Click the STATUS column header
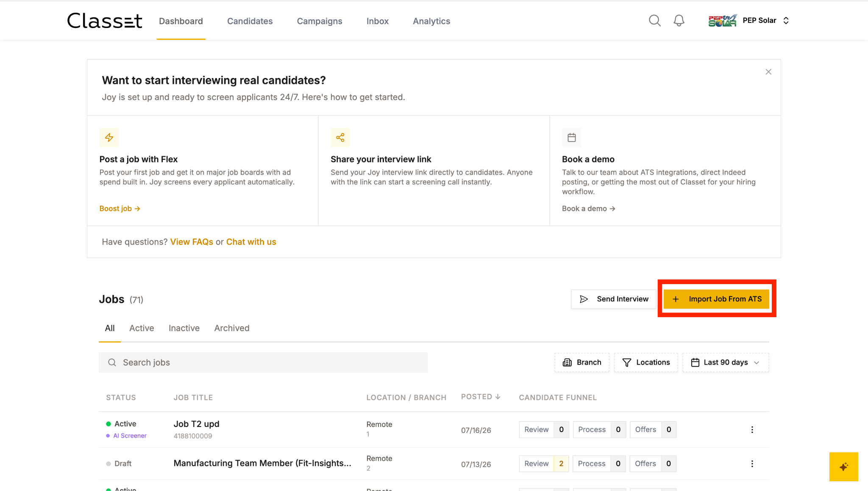 [x=121, y=398]
